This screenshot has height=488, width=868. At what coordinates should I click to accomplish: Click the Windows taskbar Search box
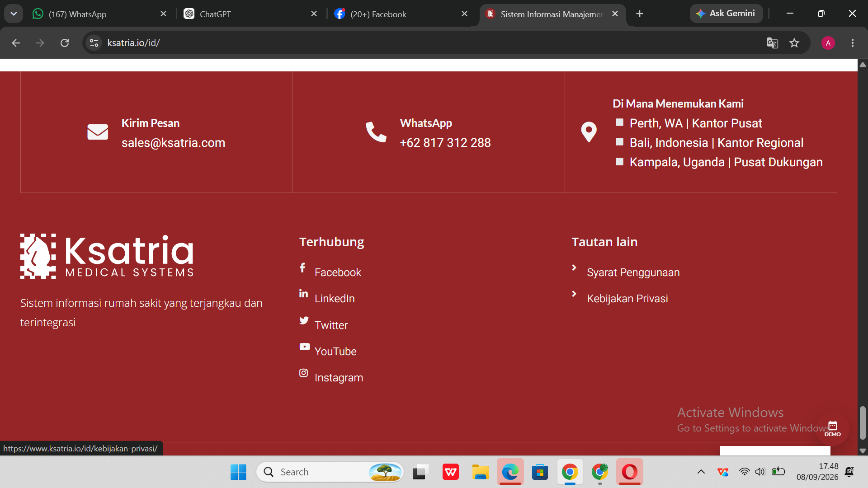(x=330, y=472)
